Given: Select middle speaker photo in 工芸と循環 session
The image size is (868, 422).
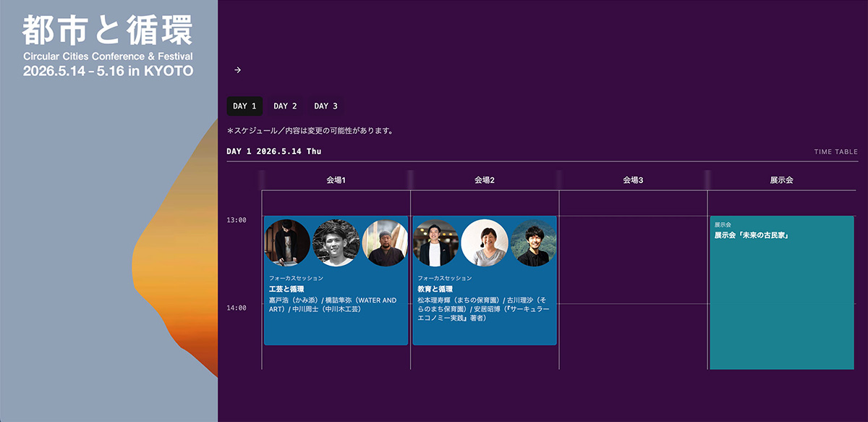Looking at the screenshot, I should tap(336, 243).
